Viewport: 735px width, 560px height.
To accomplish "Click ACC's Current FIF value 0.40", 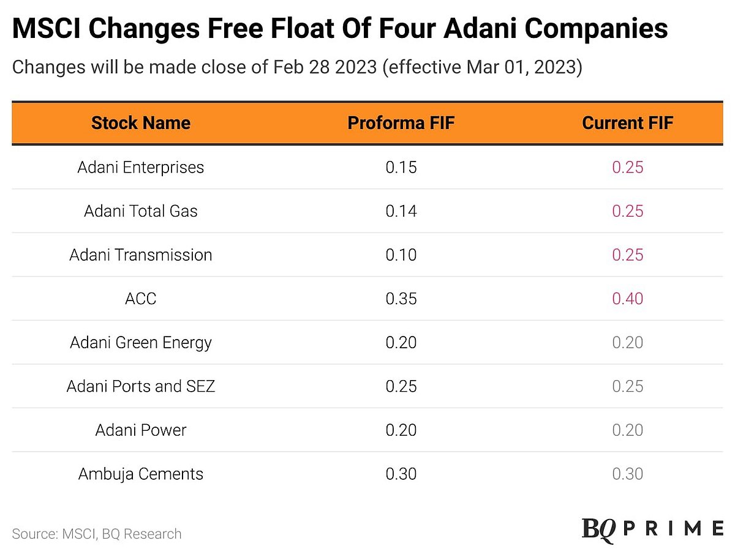I will (627, 299).
